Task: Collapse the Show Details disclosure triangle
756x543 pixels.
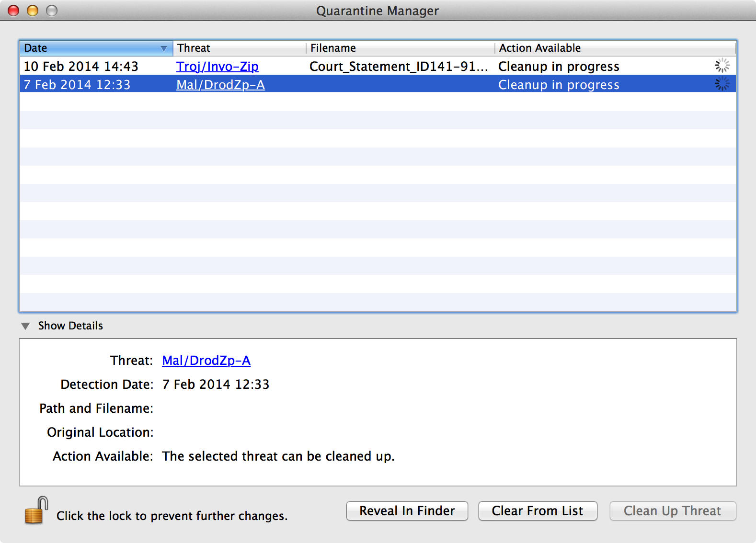Action: click(25, 326)
